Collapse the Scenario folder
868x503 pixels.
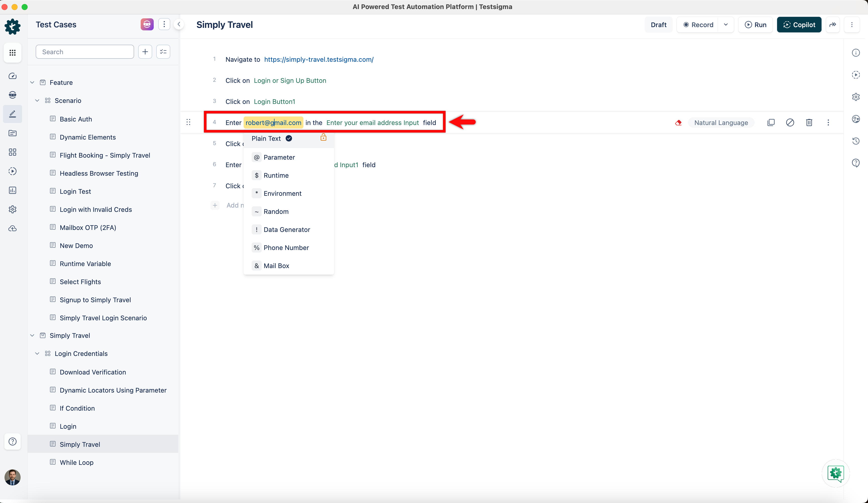[37, 101]
